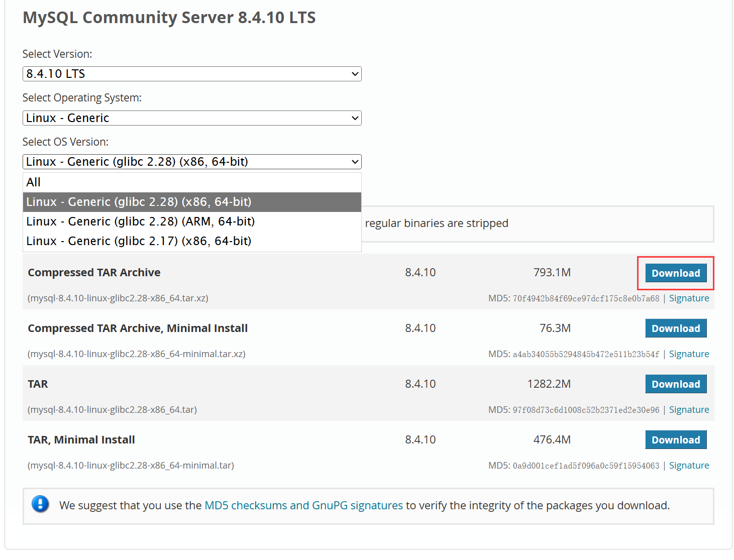Click the 76.3M file size
734x560 pixels.
click(555, 328)
